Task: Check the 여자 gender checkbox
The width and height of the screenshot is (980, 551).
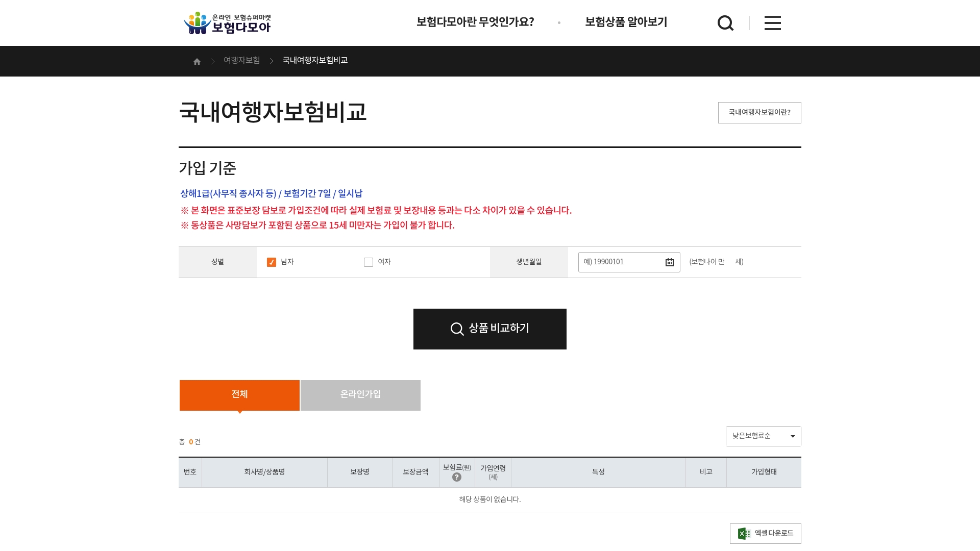Action: (369, 262)
